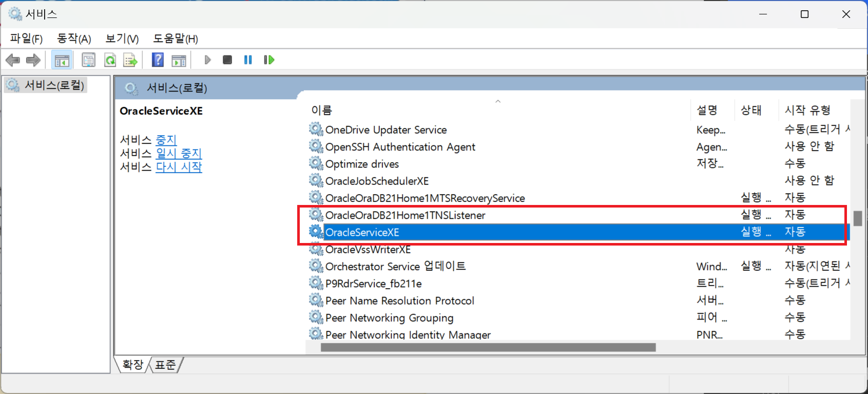The width and height of the screenshot is (868, 394).
Task: Toggle the show/hide action pane icon
Action: pos(179,60)
